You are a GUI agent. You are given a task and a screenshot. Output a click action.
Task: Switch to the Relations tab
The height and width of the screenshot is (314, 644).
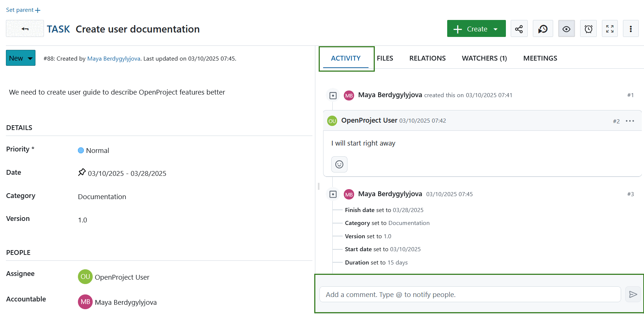427,58
